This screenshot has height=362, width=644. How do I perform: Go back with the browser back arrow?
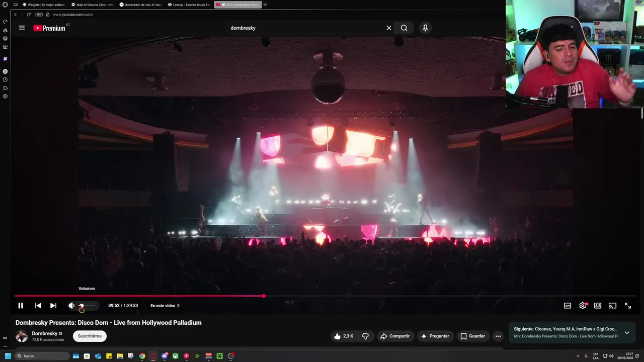(16, 15)
